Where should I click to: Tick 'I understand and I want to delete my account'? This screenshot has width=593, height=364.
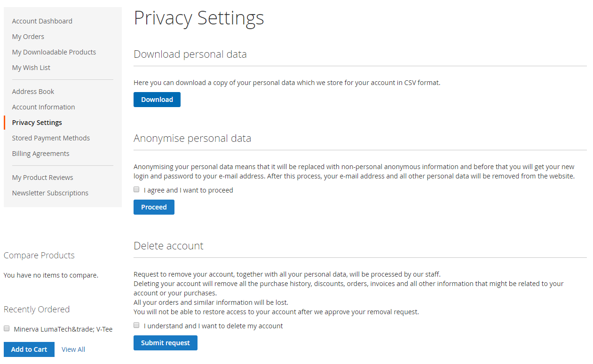tap(136, 325)
